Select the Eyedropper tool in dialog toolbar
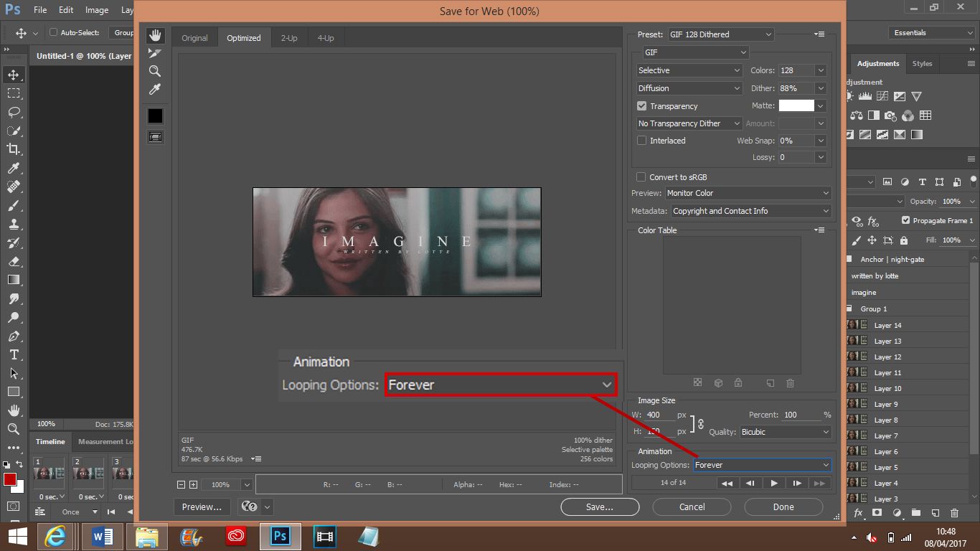This screenshot has width=980, height=551. (x=155, y=89)
